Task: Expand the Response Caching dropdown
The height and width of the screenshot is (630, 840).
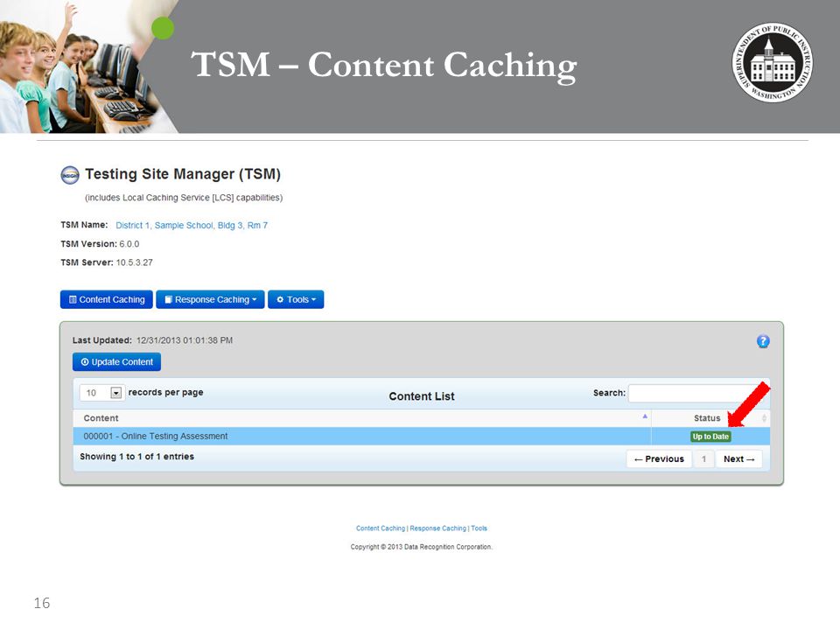Action: point(211,299)
